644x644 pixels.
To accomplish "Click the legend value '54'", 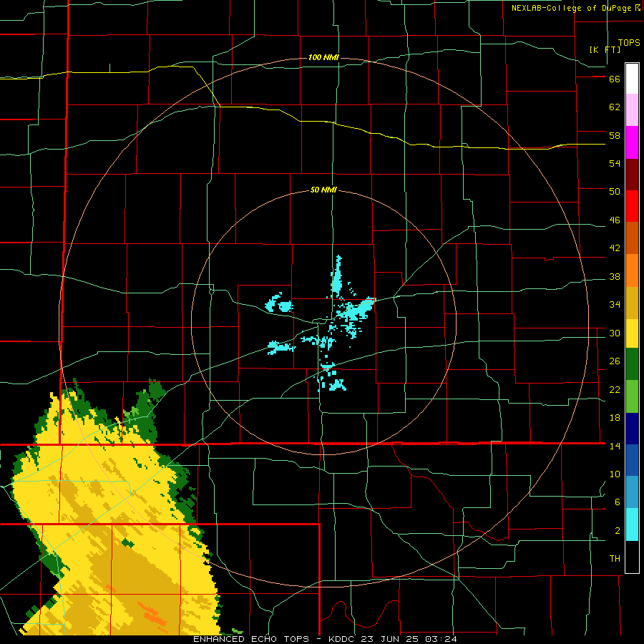I will point(615,163).
